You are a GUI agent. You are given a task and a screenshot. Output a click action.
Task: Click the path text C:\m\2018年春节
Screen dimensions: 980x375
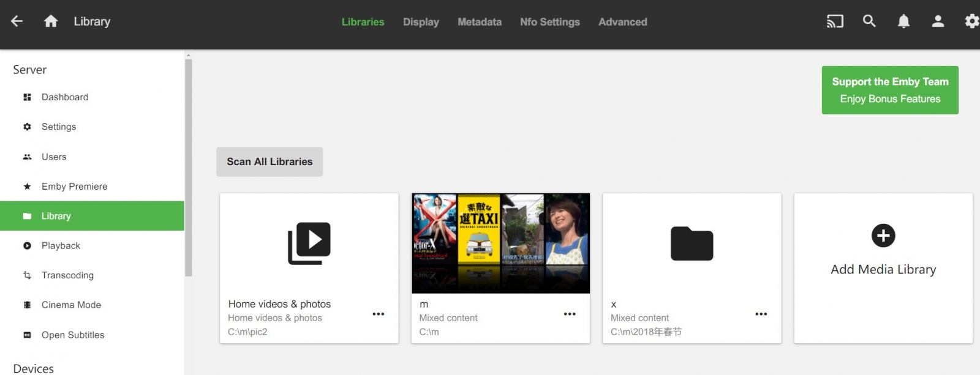click(x=646, y=332)
